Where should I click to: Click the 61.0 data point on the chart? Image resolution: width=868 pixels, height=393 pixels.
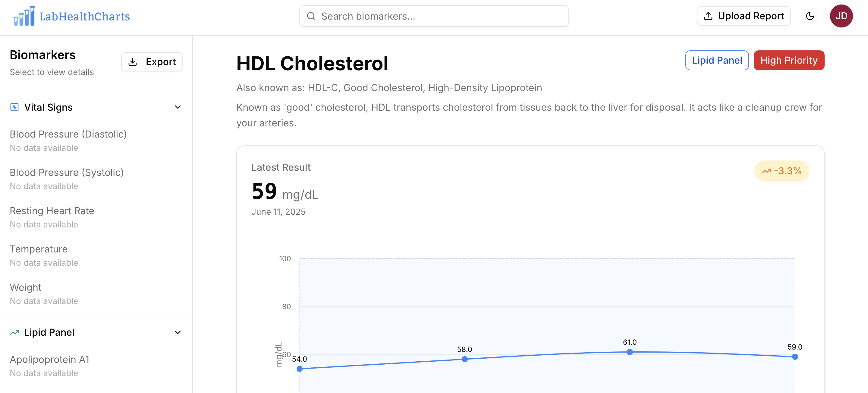[630, 352]
